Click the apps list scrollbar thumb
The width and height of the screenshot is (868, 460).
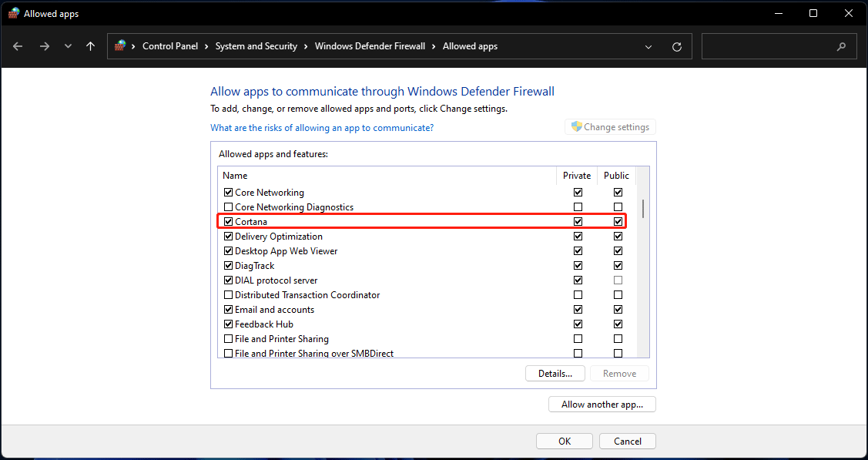tap(642, 209)
